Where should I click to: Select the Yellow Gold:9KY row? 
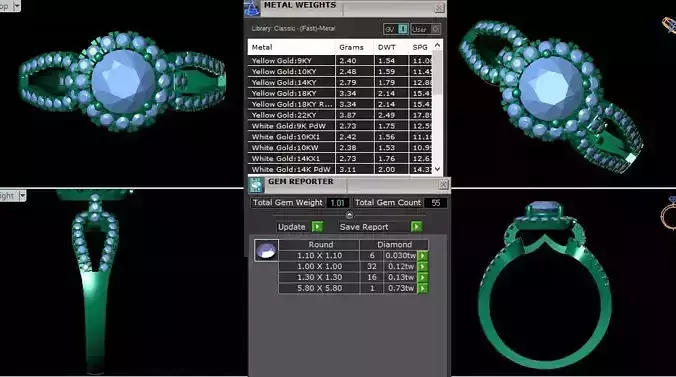pos(340,61)
